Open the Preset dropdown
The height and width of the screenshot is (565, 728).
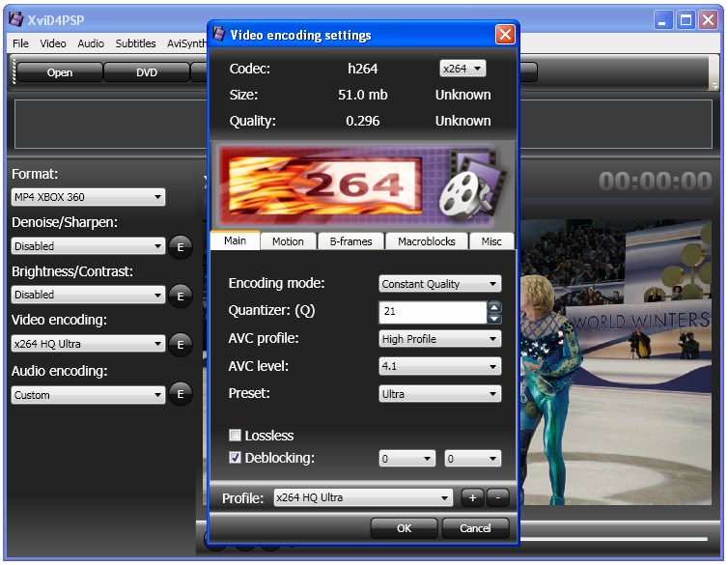coord(439,394)
